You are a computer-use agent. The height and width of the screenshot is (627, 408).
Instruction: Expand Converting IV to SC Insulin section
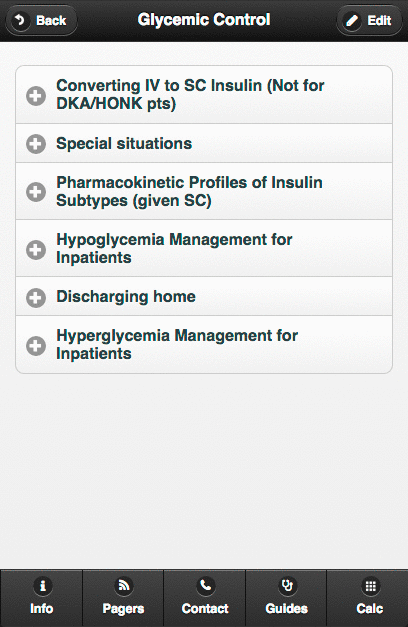coord(204,95)
